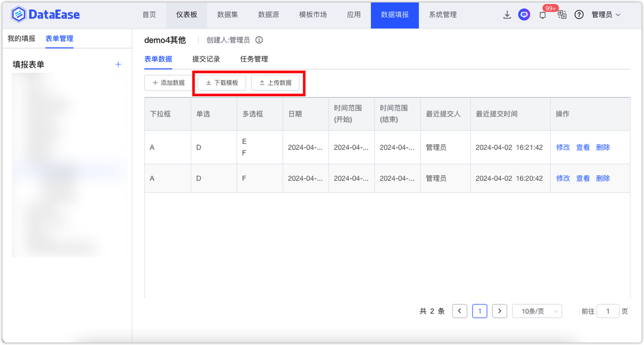
Task: Open 模板市场 in top navigation
Action: (x=313, y=15)
